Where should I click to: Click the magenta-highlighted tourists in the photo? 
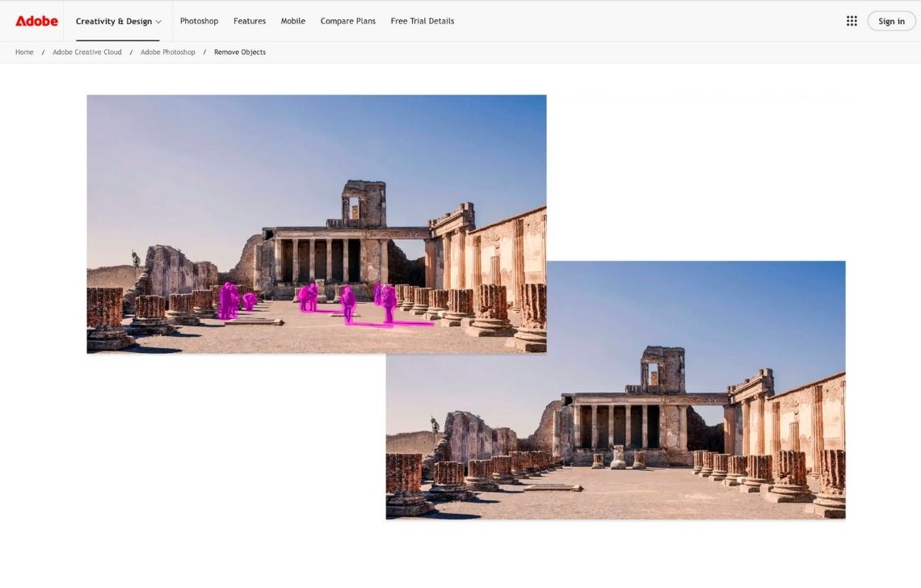coord(347,302)
